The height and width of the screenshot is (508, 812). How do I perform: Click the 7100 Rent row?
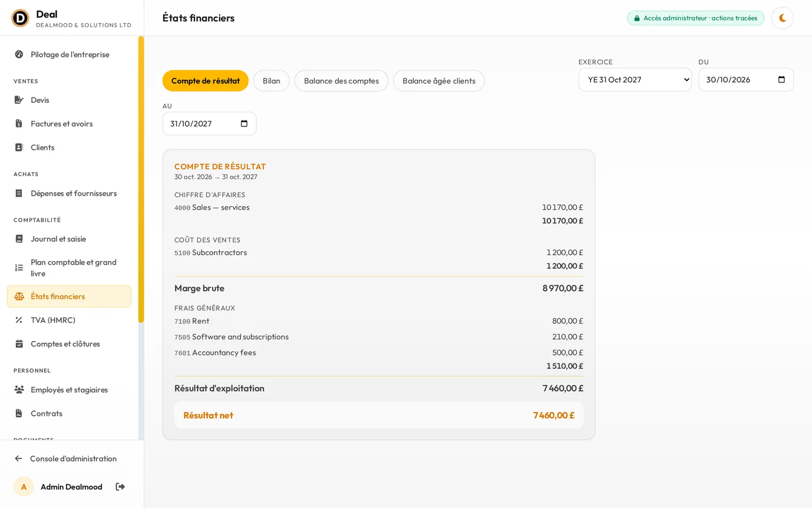379,321
